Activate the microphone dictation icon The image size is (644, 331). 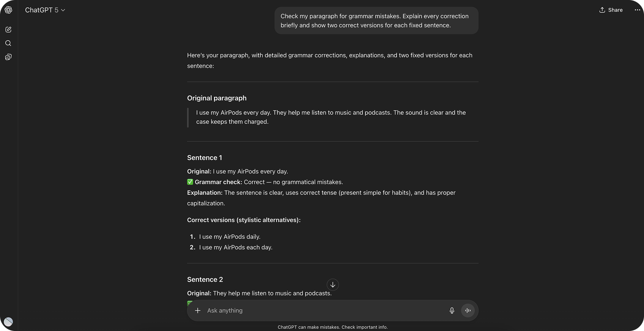[452, 311]
